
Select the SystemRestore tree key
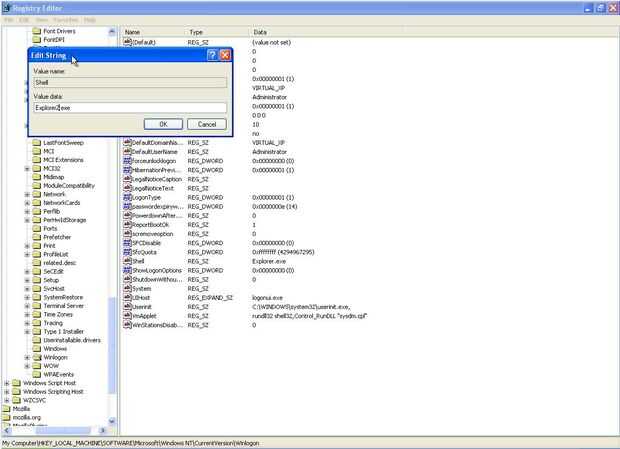(x=63, y=297)
